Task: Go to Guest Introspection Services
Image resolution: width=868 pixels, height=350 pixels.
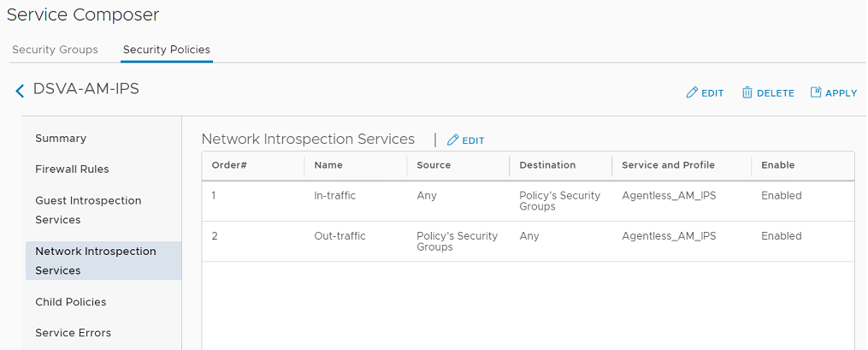Action: [x=88, y=210]
